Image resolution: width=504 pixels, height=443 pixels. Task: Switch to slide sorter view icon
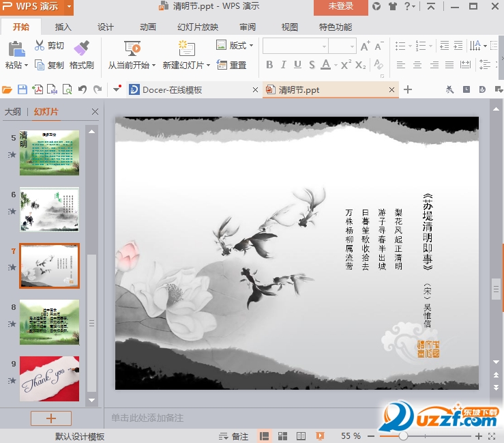tap(282, 436)
